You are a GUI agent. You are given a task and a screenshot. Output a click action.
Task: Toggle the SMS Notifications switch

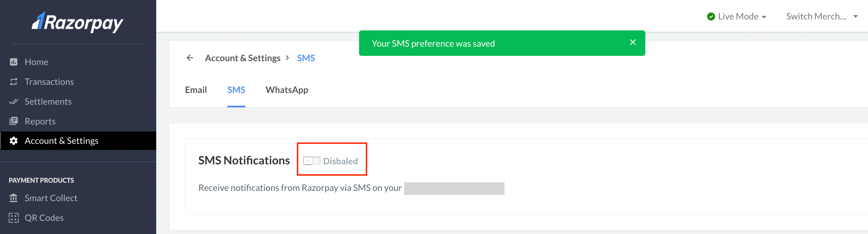click(311, 161)
